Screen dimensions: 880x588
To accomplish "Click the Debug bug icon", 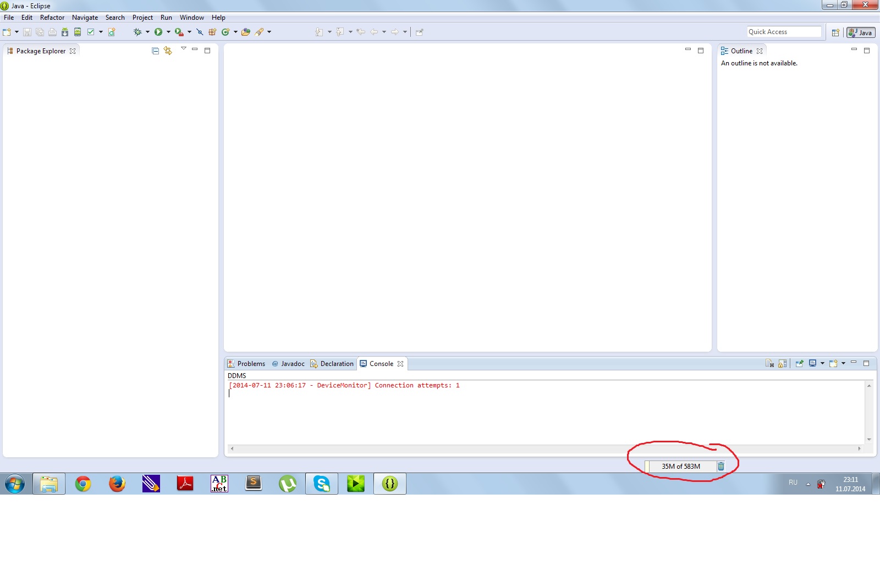I will coord(137,32).
